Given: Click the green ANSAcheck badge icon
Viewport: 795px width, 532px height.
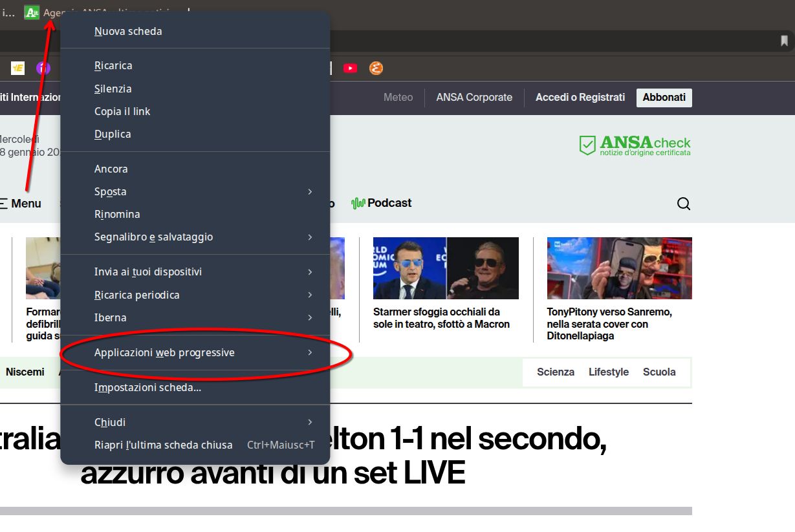Looking at the screenshot, I should tap(588, 145).
